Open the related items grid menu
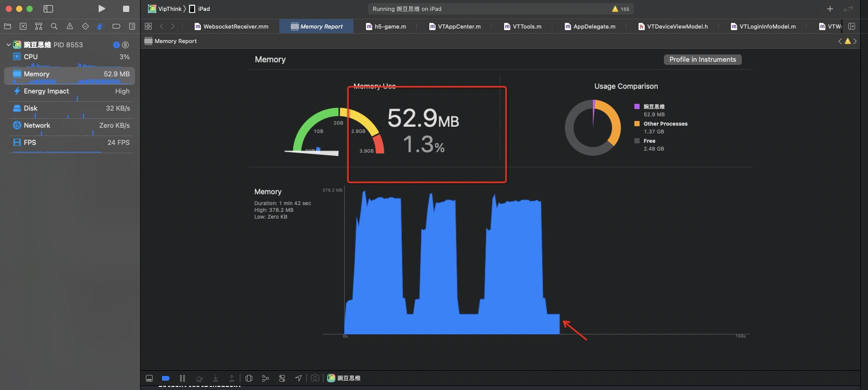 [x=148, y=26]
